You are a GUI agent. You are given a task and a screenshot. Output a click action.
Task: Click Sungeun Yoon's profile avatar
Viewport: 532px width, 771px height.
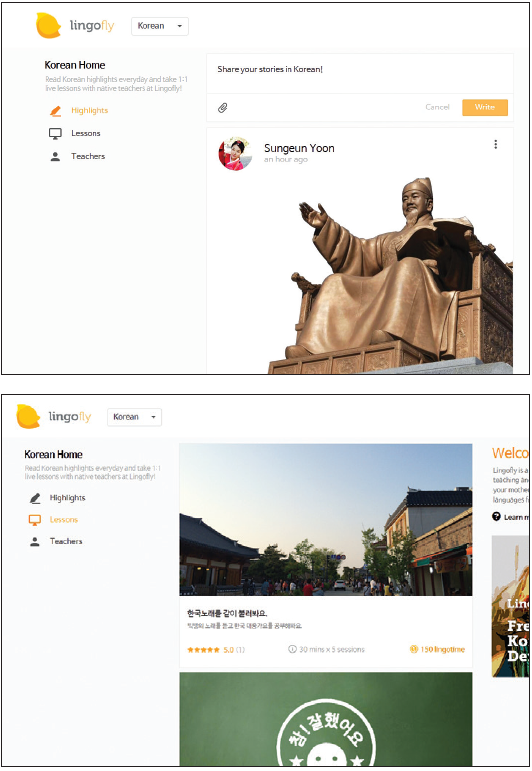click(235, 154)
